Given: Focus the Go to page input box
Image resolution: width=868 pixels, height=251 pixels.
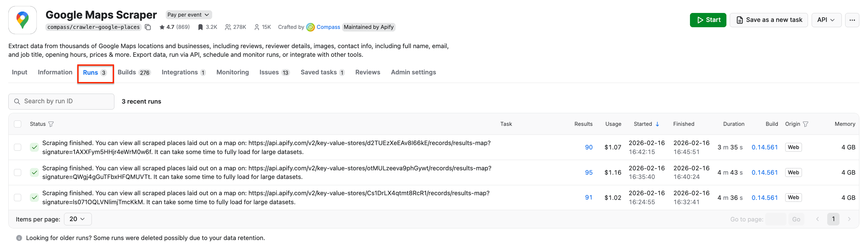Looking at the screenshot, I should 776,220.
